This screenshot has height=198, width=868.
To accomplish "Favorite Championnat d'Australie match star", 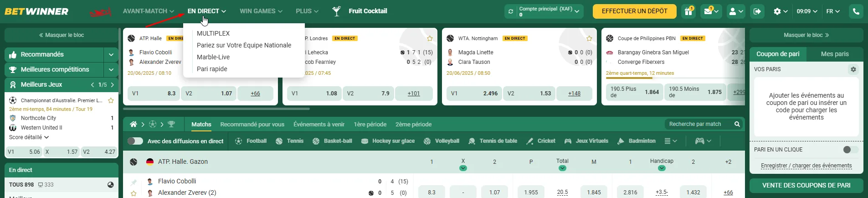I will click(111, 100).
